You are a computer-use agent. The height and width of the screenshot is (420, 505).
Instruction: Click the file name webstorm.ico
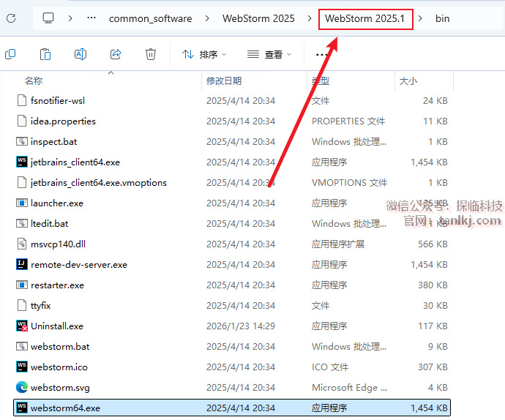[x=59, y=367]
